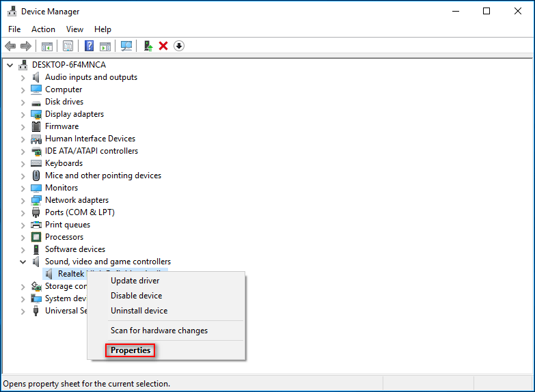Open the Properties sheet toolbar icon
Image resolution: width=535 pixels, height=392 pixels.
pyautogui.click(x=68, y=46)
